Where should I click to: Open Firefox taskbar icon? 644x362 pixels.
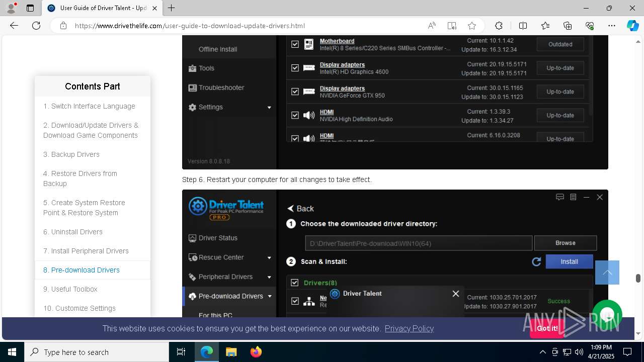click(256, 352)
